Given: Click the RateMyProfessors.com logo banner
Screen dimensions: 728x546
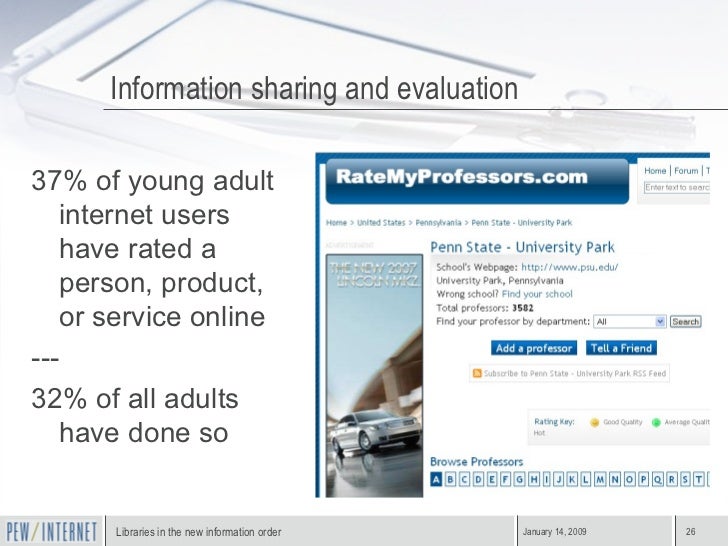Looking at the screenshot, I should [477, 181].
